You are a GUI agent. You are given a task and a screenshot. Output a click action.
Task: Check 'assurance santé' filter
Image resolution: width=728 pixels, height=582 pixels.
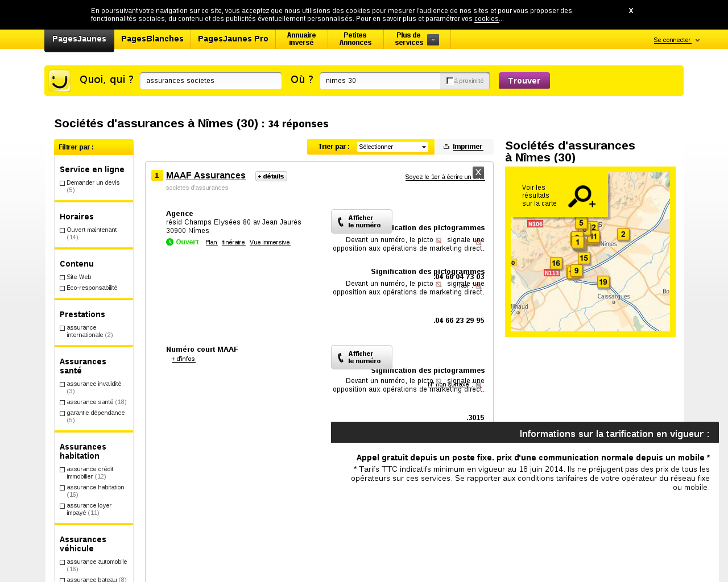(x=63, y=402)
